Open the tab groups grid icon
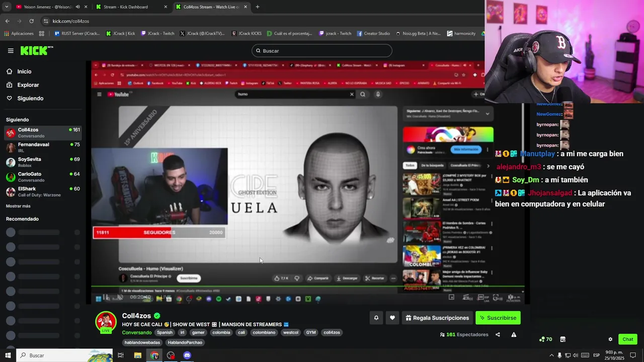 [42, 34]
